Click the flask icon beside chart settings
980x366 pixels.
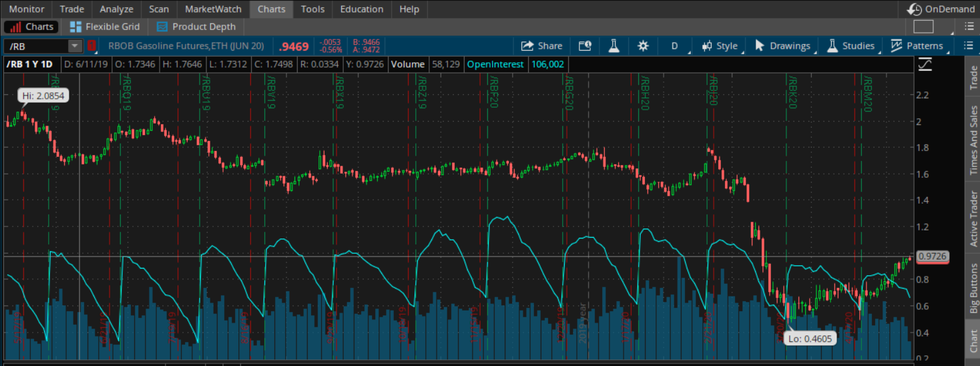click(614, 46)
